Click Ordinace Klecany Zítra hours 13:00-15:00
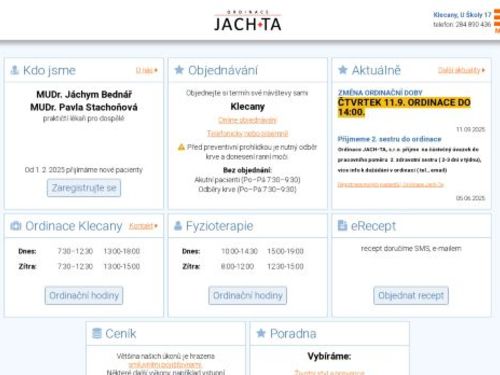500x375 pixels. click(122, 266)
